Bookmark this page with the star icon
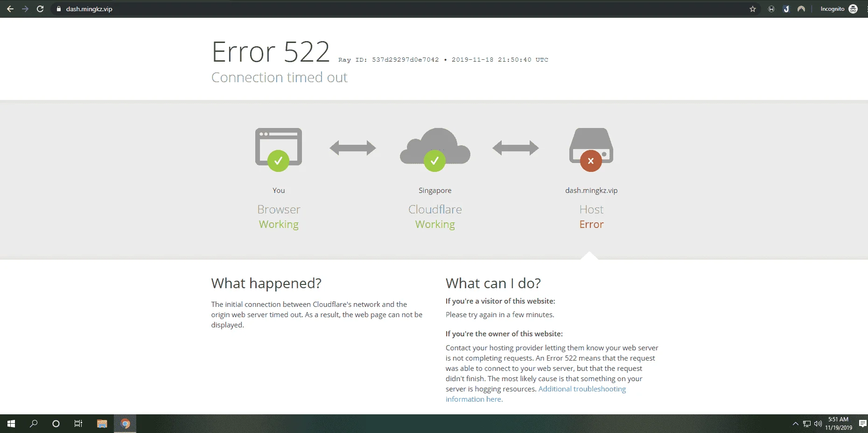 (x=753, y=9)
